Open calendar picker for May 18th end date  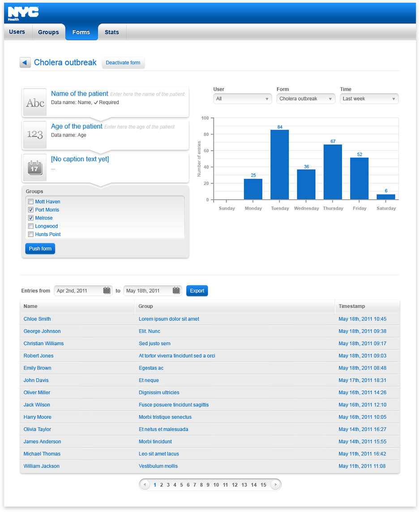click(x=176, y=290)
